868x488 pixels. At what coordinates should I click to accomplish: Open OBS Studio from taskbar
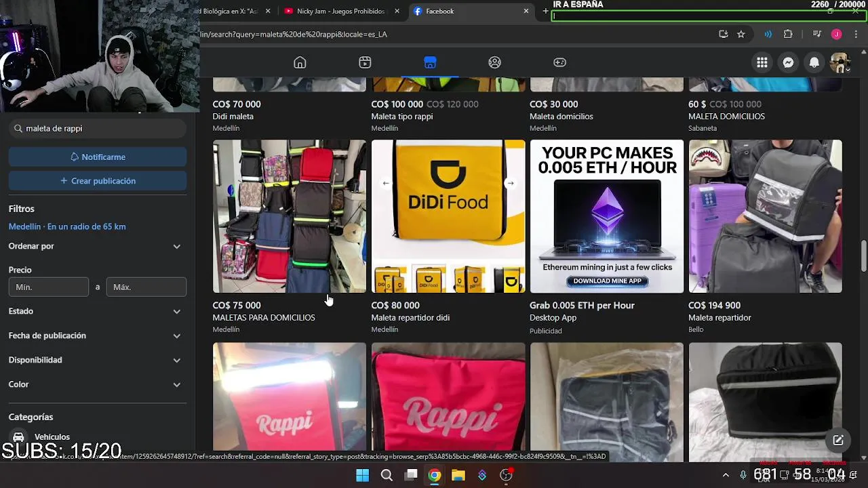pos(506,475)
